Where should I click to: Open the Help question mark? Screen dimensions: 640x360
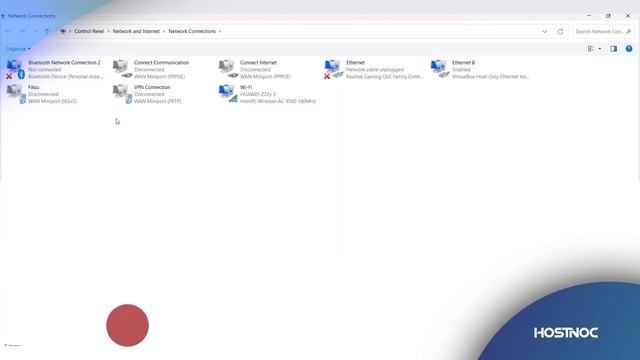point(629,49)
